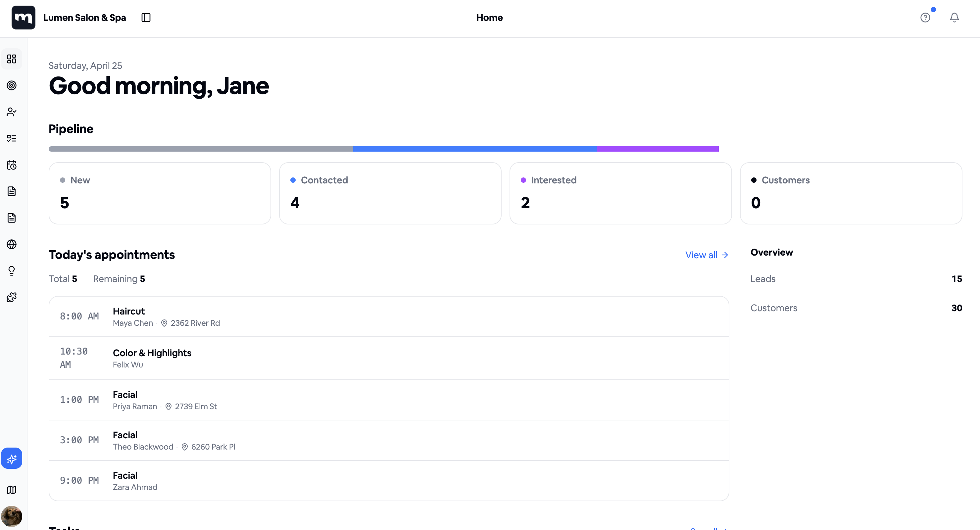Open the 9:00 PM Facial with Zara Ahmad
This screenshot has height=530, width=980.
(x=389, y=481)
